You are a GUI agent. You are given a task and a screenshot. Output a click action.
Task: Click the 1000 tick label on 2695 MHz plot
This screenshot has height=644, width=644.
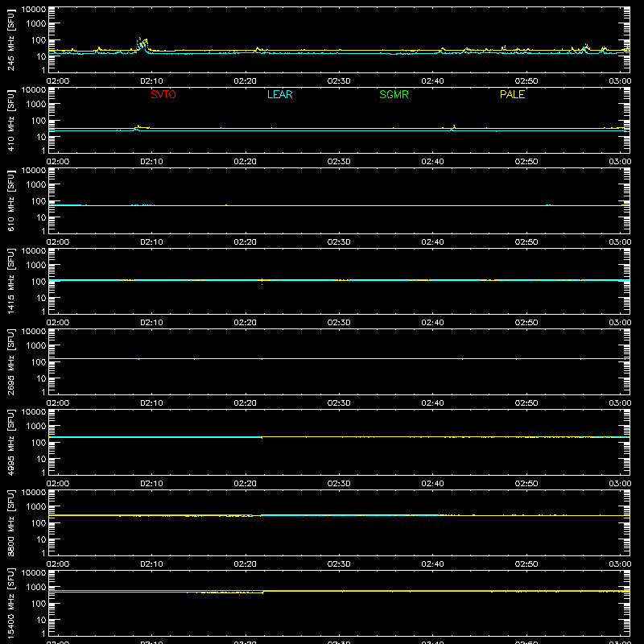click(x=36, y=346)
